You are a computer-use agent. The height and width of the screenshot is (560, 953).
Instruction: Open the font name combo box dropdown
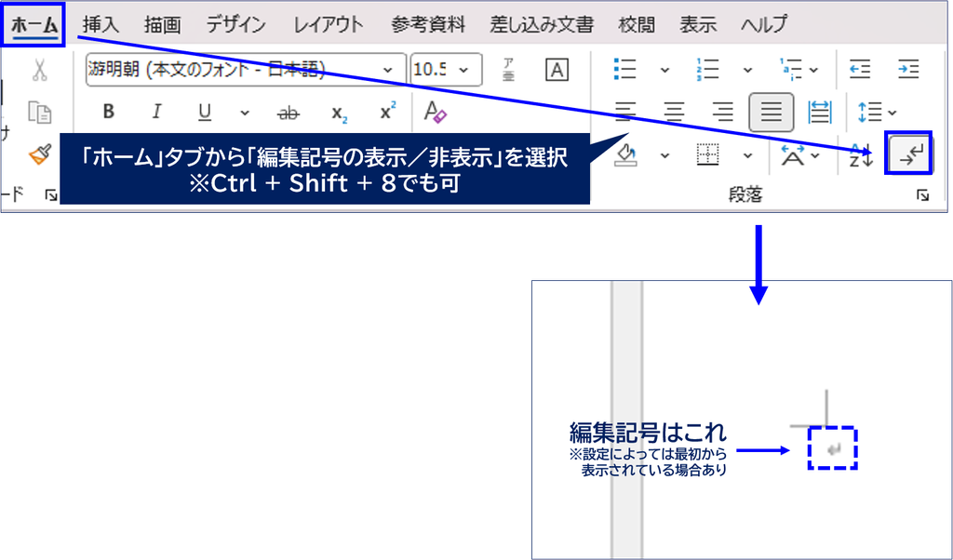pos(387,70)
